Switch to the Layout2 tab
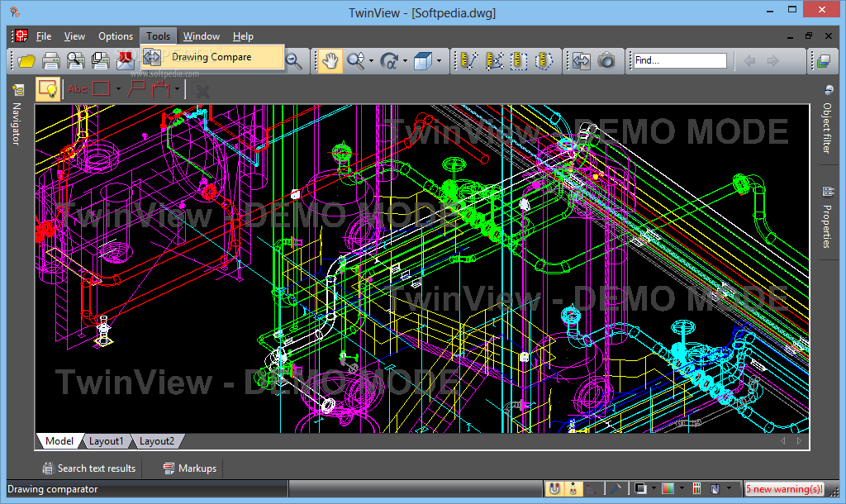Viewport: 846px width, 504px height. click(156, 441)
